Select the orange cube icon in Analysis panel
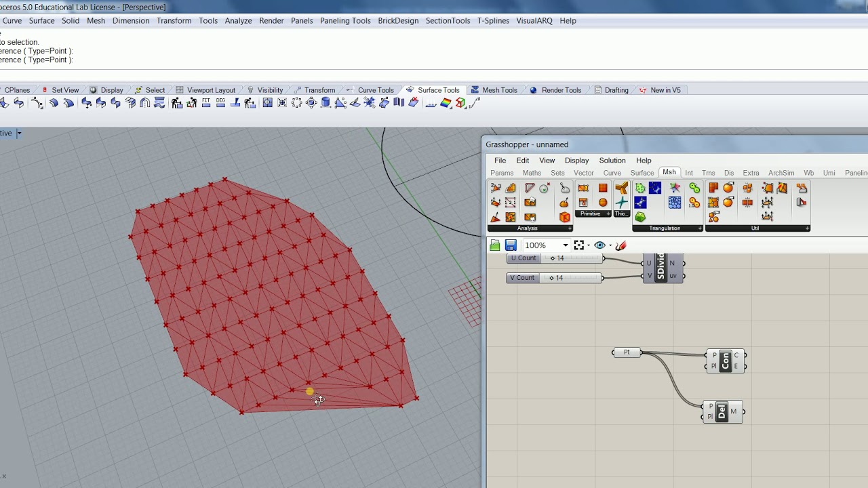 564,217
